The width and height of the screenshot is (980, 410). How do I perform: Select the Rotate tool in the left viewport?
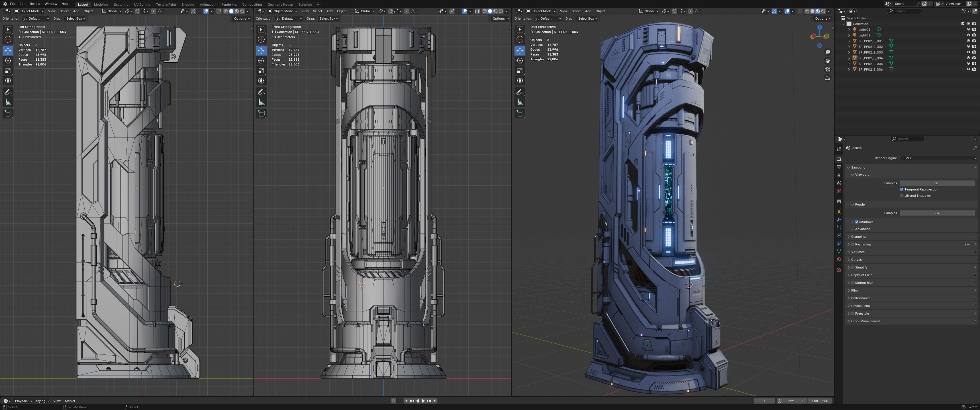pyautogui.click(x=8, y=60)
